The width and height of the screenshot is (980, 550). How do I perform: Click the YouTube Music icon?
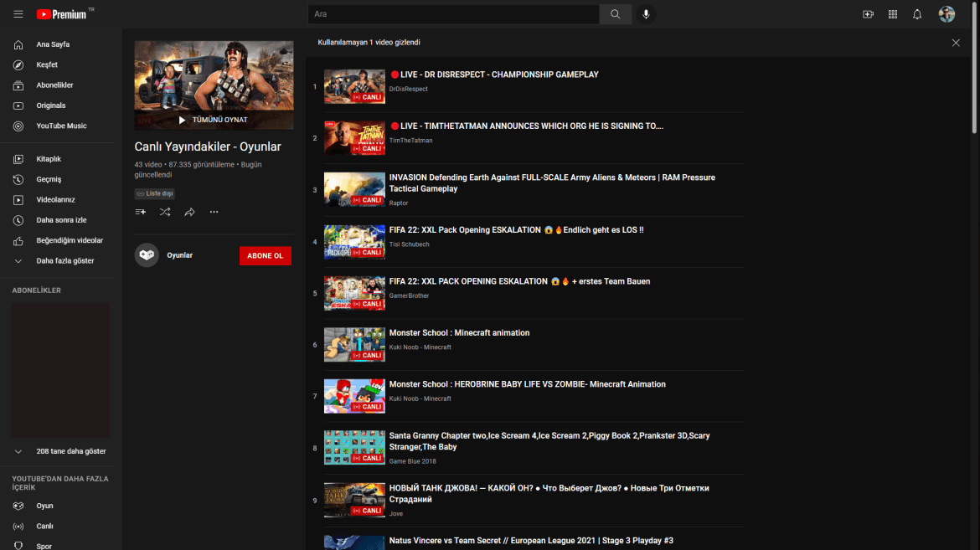click(18, 126)
